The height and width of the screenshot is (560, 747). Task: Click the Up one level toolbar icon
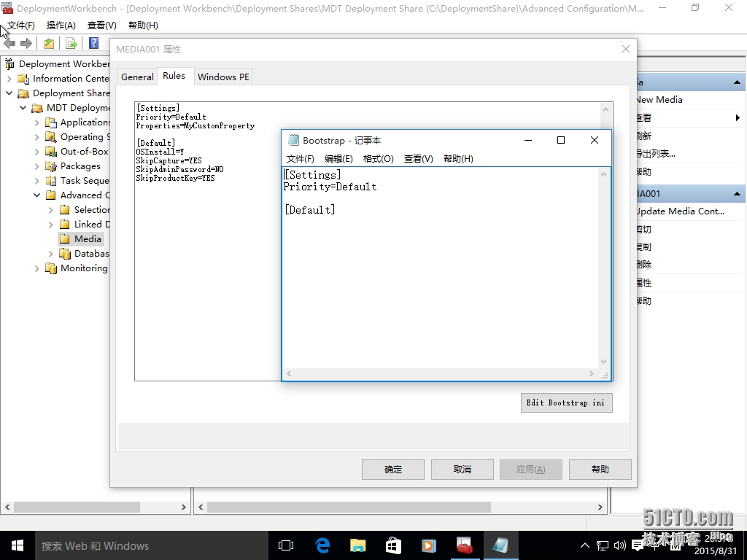coord(49,43)
